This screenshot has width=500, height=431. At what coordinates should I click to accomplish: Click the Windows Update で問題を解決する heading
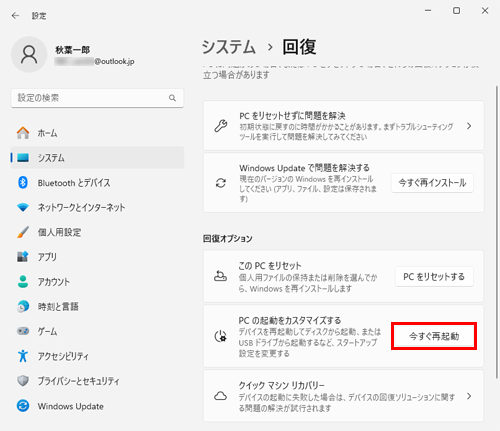304,168
